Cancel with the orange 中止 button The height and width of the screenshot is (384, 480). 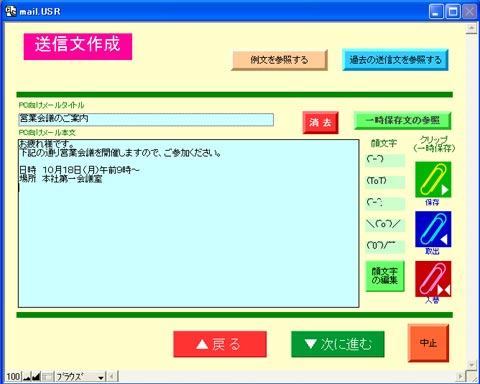pos(428,343)
